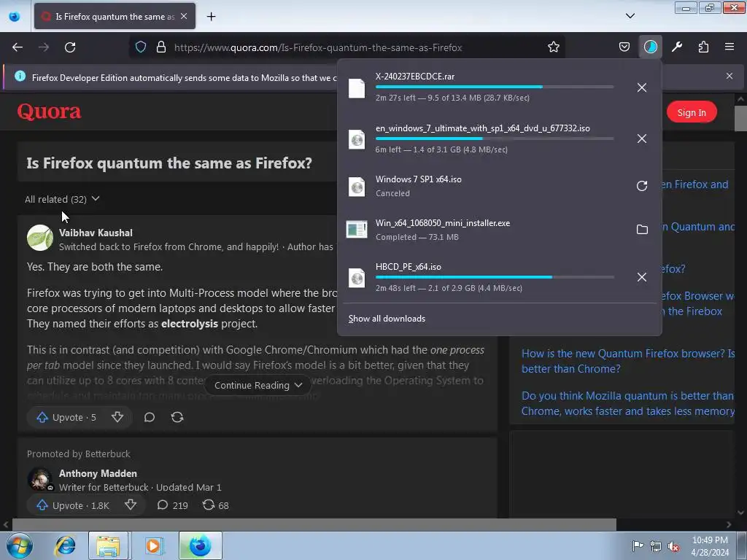The image size is (747, 560).
Task: Click Vaibhav Kaushal's avatar thumbnail
Action: (x=40, y=238)
